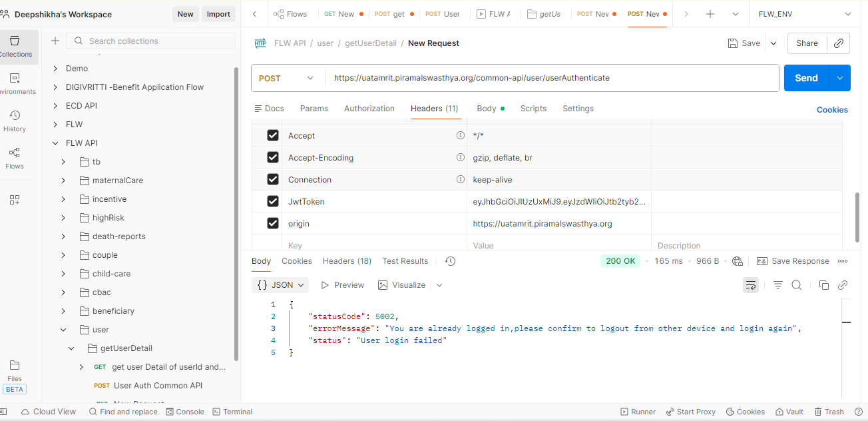Toggle the wrap lines icon in response
868x421 pixels.
point(750,285)
